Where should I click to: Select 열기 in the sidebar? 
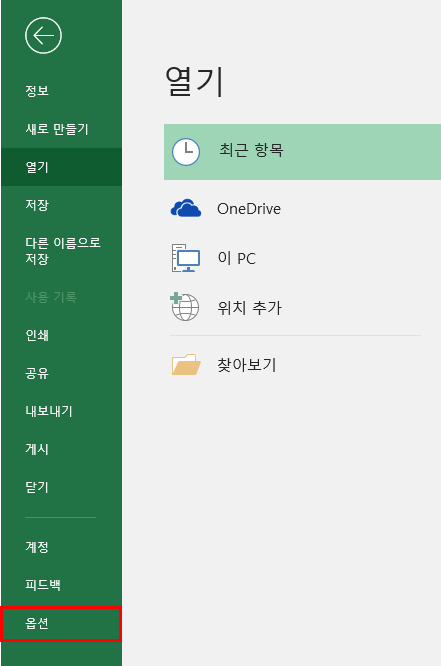pyautogui.click(x=61, y=167)
